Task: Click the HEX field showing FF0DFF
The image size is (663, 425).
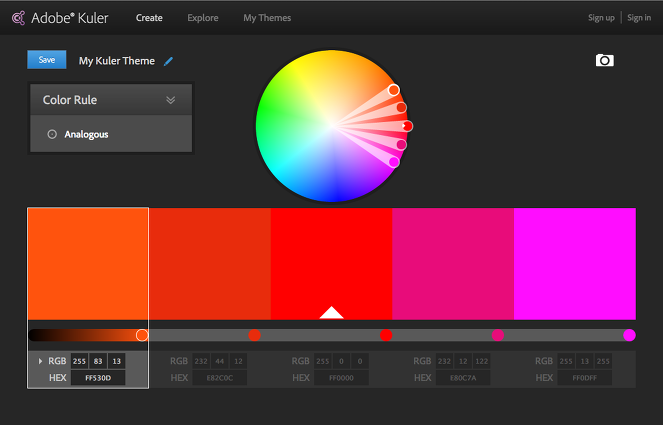Action: (x=585, y=378)
